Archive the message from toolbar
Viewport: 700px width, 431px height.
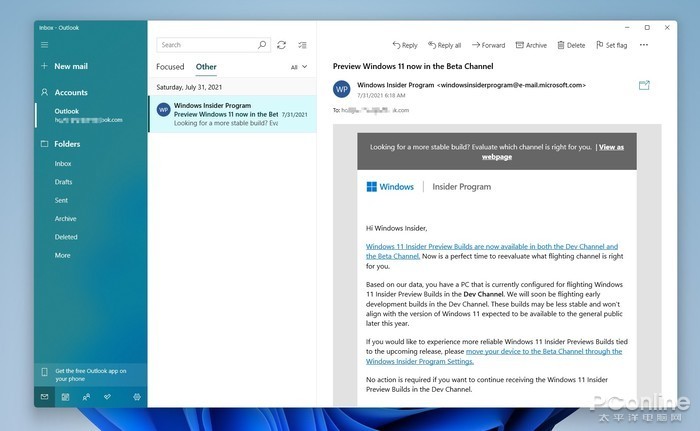[531, 45]
